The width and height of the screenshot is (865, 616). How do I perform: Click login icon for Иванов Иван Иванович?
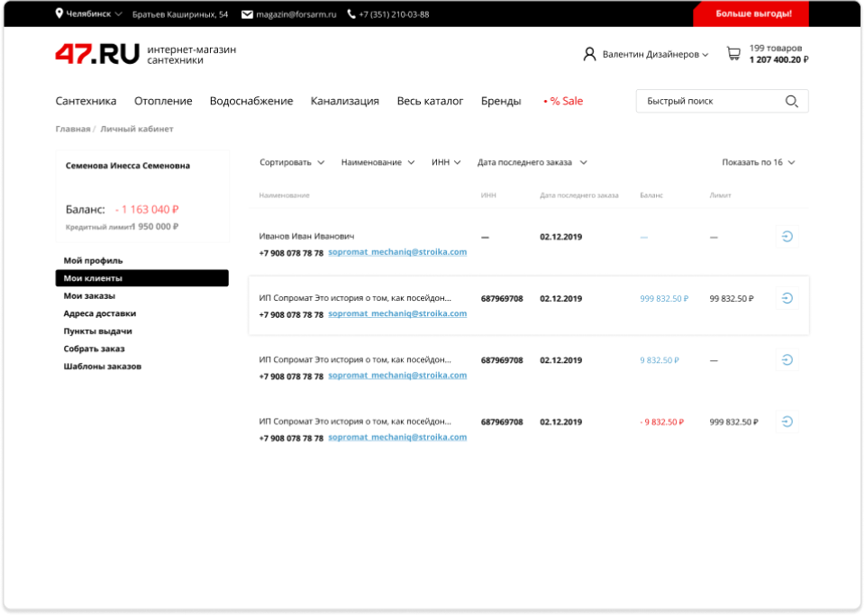(787, 237)
